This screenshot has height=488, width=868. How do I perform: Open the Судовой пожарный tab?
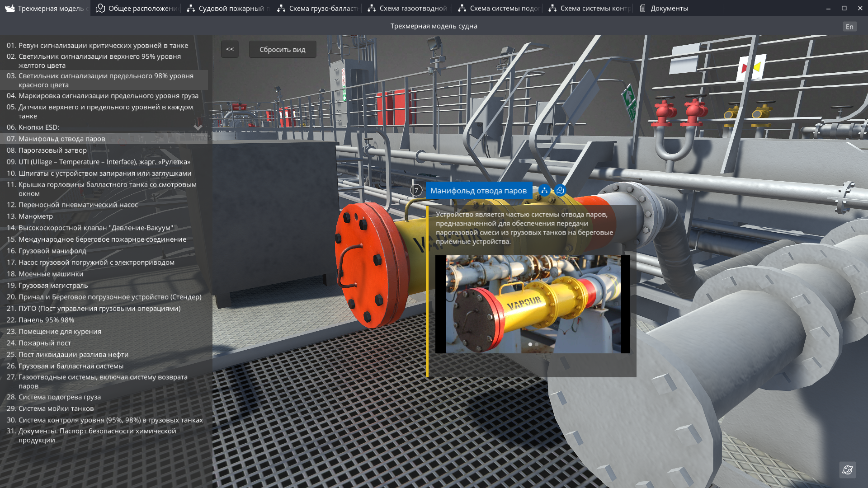(226, 8)
